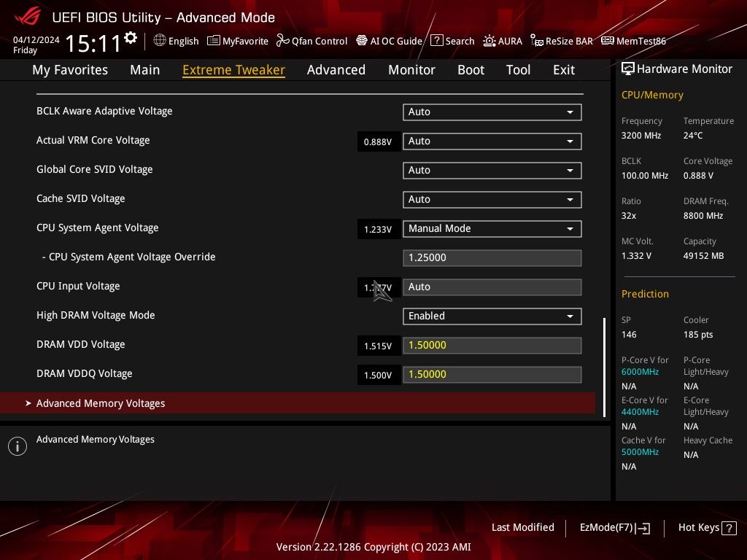Switch to the Boot tab

click(x=471, y=70)
